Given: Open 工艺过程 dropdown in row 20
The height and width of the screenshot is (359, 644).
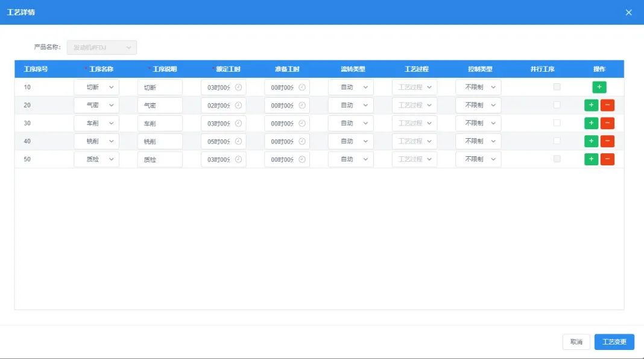Looking at the screenshot, I should point(414,105).
